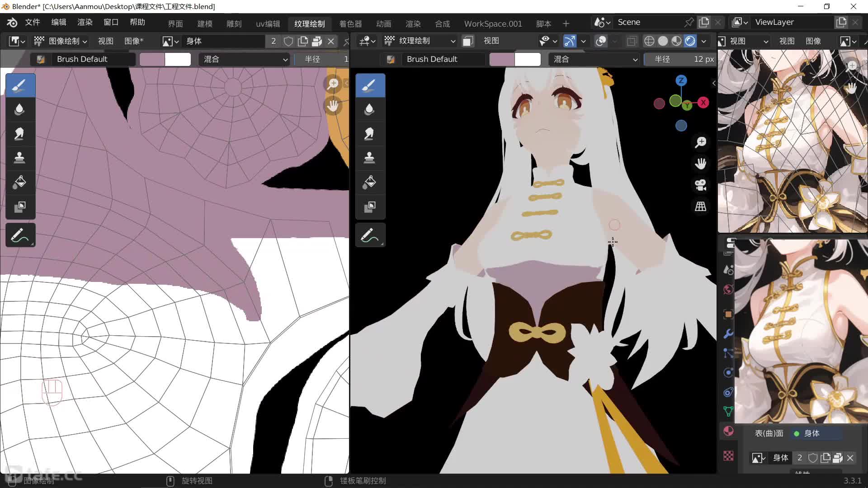Select the Draw brush in the image editor toolbar
This screenshot has width=868, height=488.
[20, 85]
